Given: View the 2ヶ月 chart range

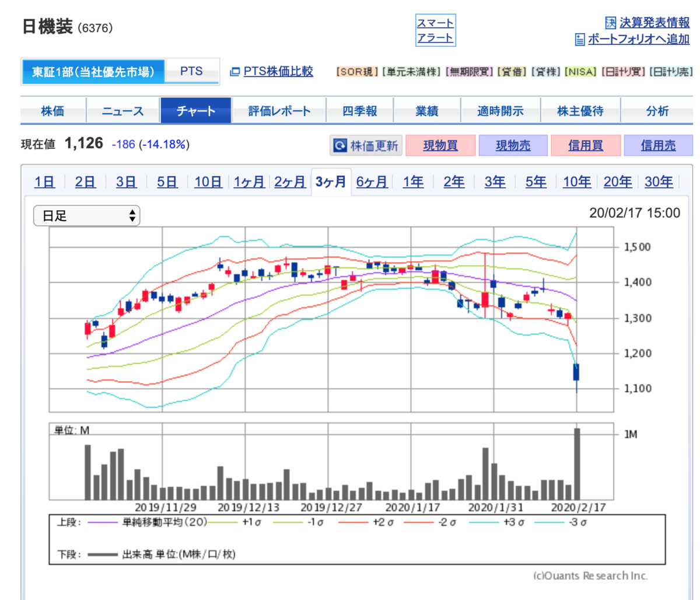Looking at the screenshot, I should (x=290, y=182).
